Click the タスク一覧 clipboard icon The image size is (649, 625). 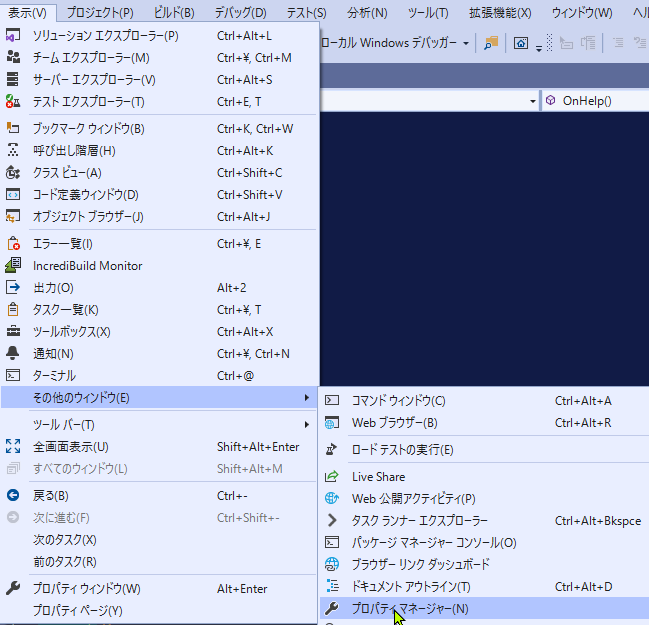pyautogui.click(x=13, y=309)
